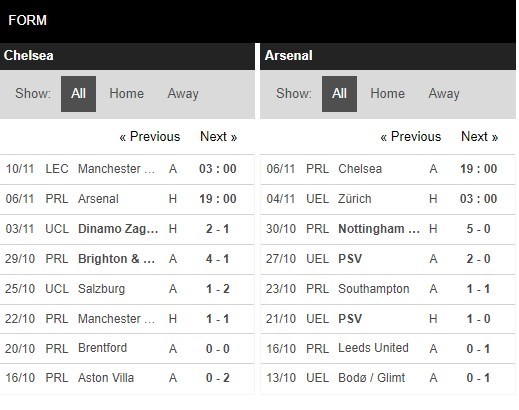Select the Bodø / Glimt fixture

(388, 378)
